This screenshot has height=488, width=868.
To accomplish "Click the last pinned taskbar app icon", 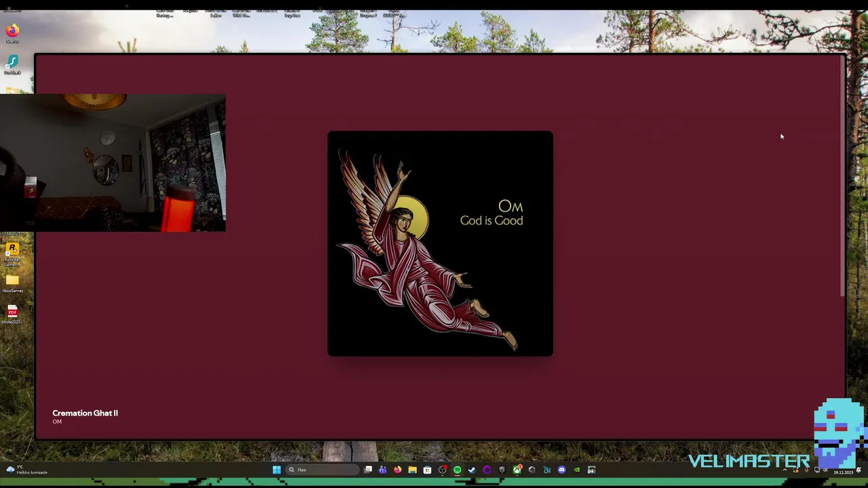I will (x=591, y=470).
